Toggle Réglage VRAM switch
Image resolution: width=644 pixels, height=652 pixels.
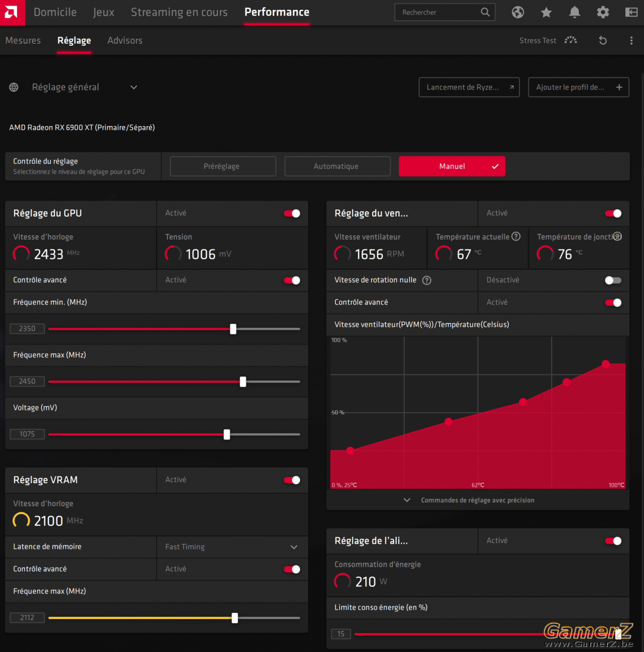(292, 480)
